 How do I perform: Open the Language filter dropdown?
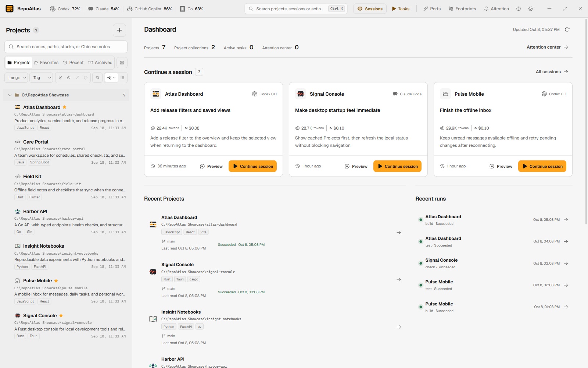(16, 78)
